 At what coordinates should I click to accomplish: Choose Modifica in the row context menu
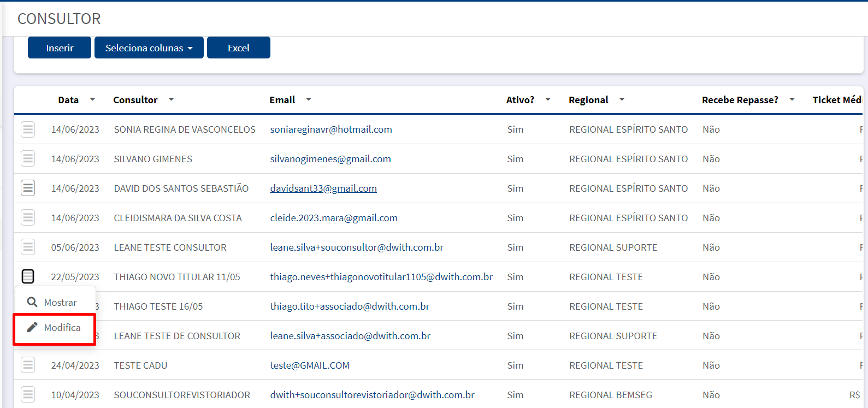55,329
